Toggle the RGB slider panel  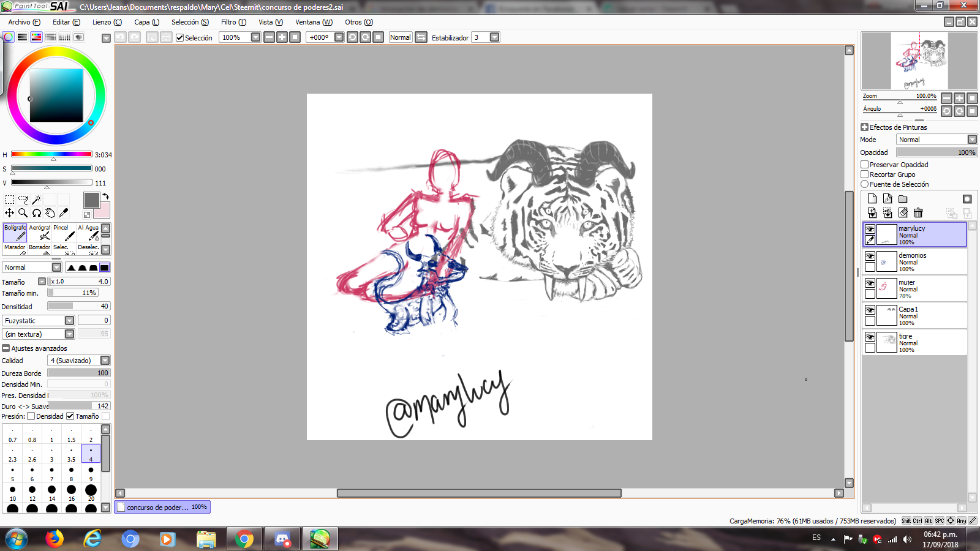[23, 37]
